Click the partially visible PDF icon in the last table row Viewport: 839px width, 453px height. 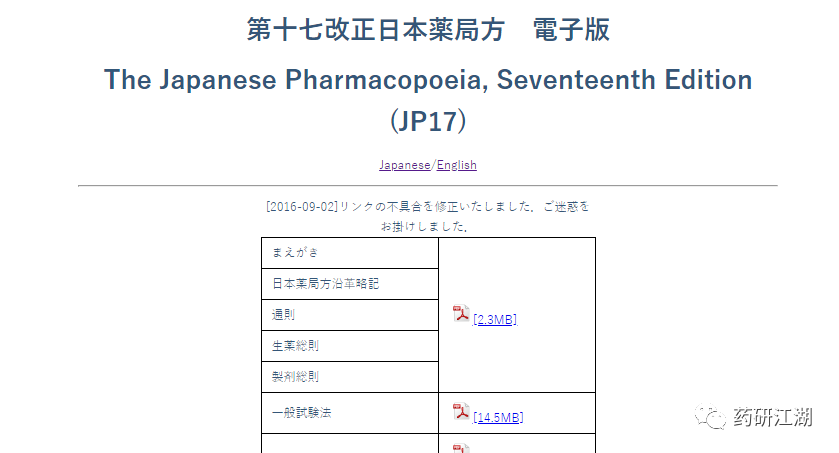pos(461,448)
